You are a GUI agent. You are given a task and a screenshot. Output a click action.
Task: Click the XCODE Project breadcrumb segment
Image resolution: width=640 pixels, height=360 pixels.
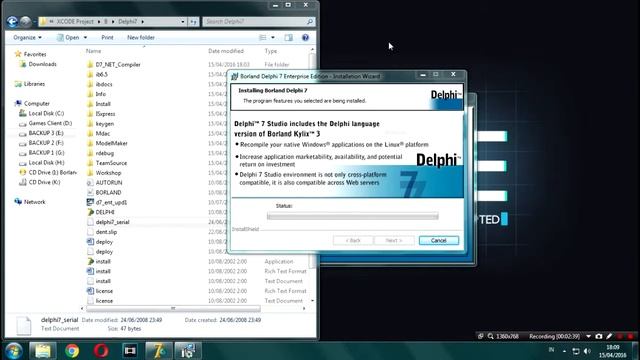[75, 22]
